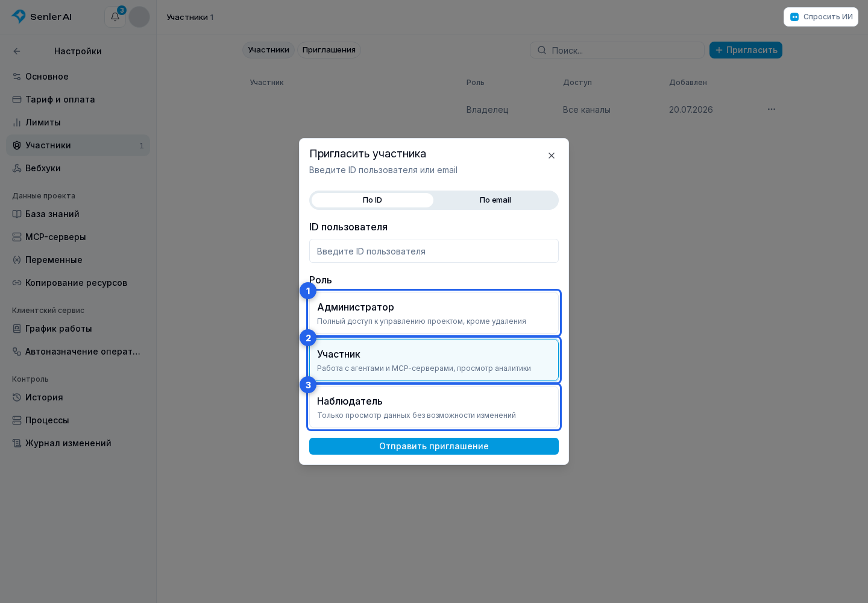Click the Тариф и оплата card icon
868x603 pixels.
tap(17, 99)
